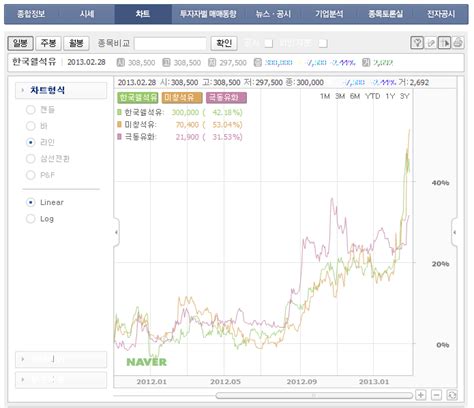
Task: Open the 차트 tab
Action: (x=143, y=14)
